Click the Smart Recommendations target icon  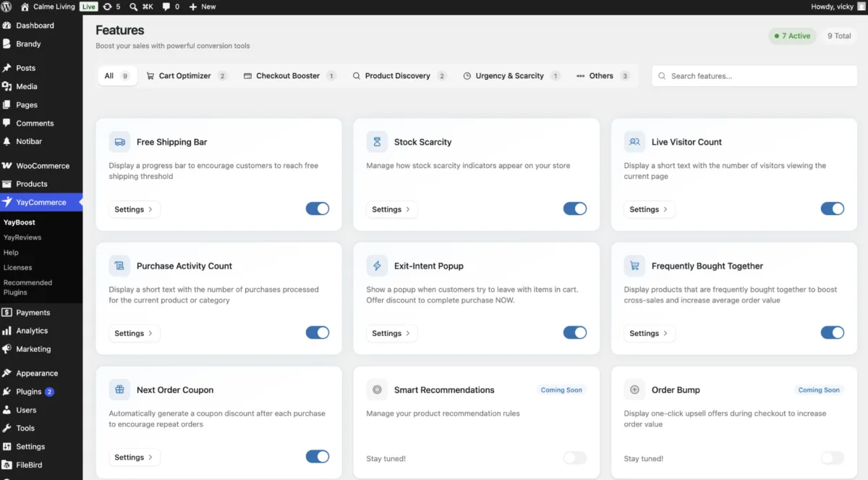(378, 390)
